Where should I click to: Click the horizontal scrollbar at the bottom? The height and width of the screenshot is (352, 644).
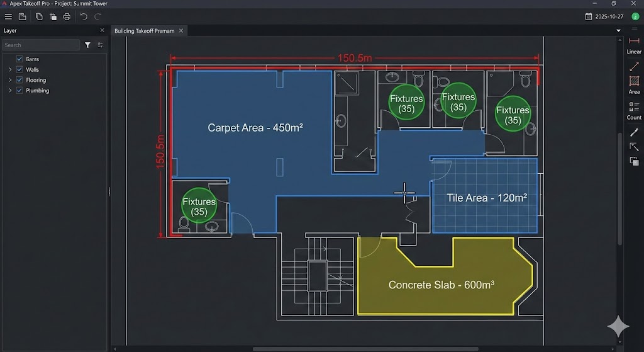click(365, 348)
